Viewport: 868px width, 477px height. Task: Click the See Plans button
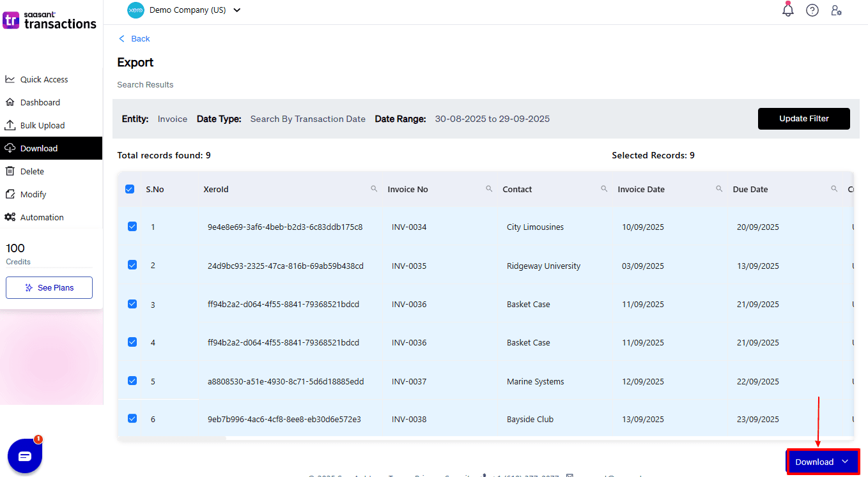point(49,288)
